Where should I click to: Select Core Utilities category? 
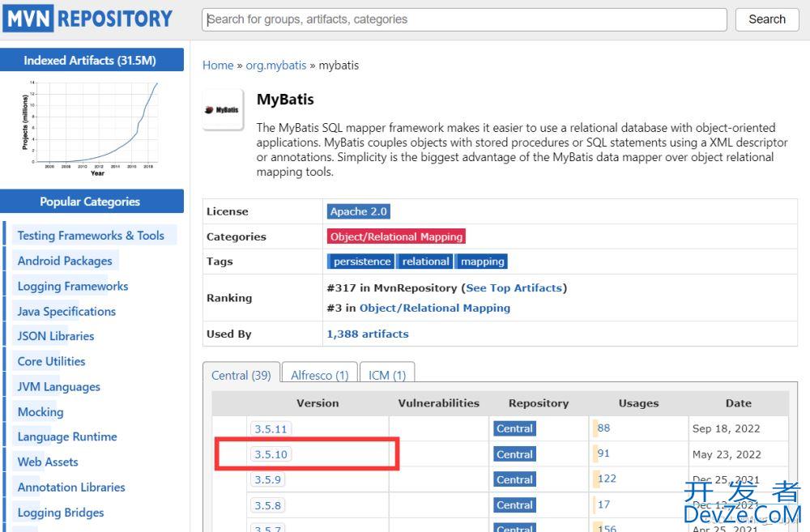coord(51,362)
